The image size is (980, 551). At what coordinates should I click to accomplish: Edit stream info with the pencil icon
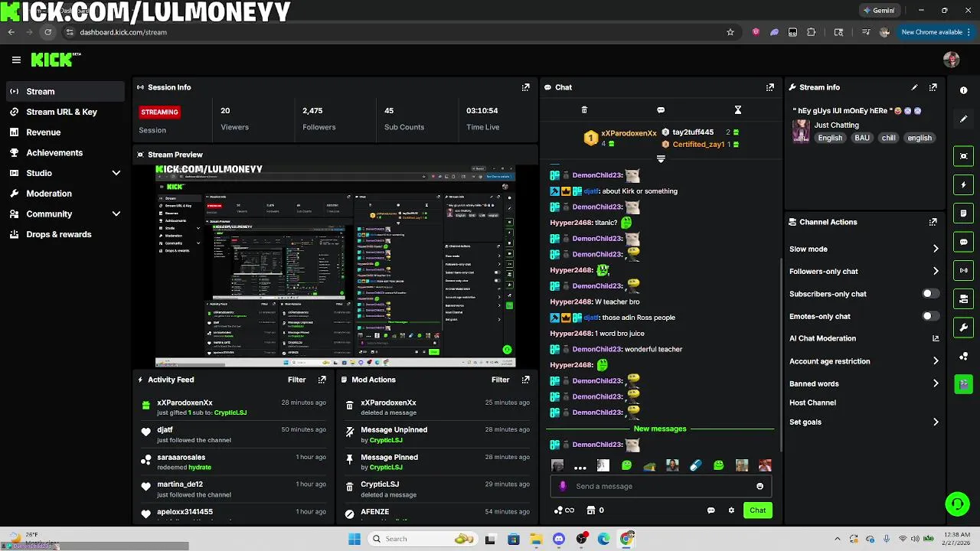(x=914, y=87)
